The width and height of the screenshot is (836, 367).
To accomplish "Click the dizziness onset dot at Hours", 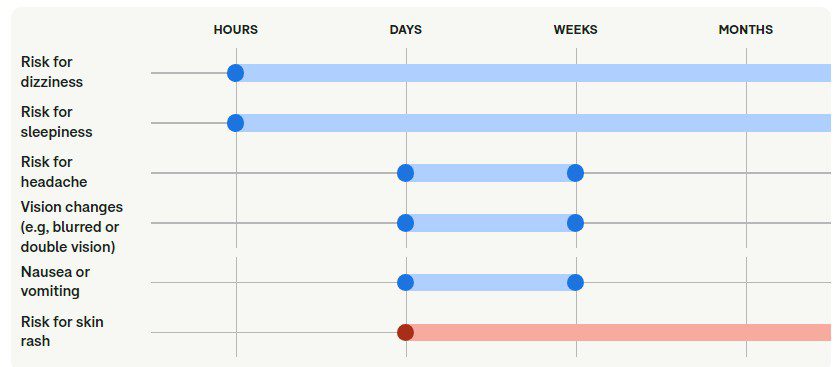I will point(236,73).
